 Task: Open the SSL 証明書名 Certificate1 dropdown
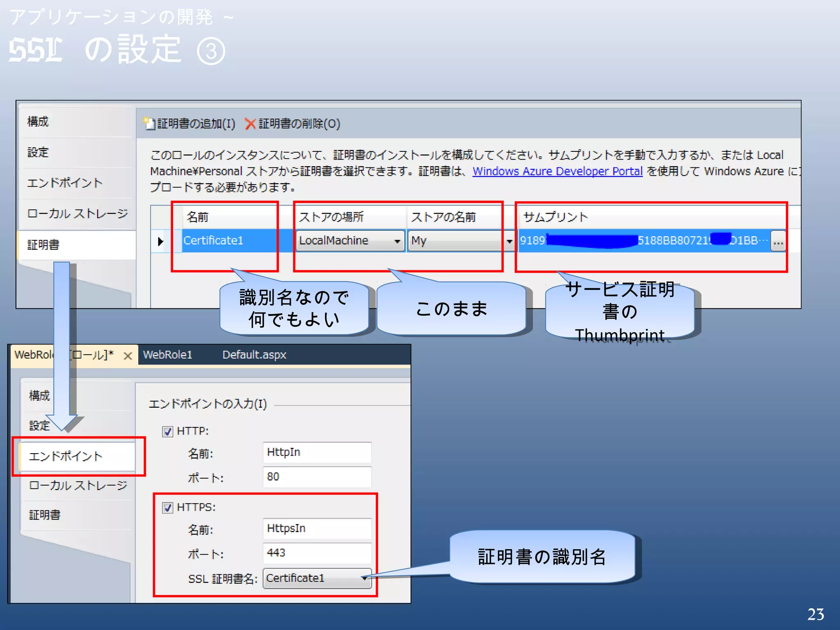(317, 578)
